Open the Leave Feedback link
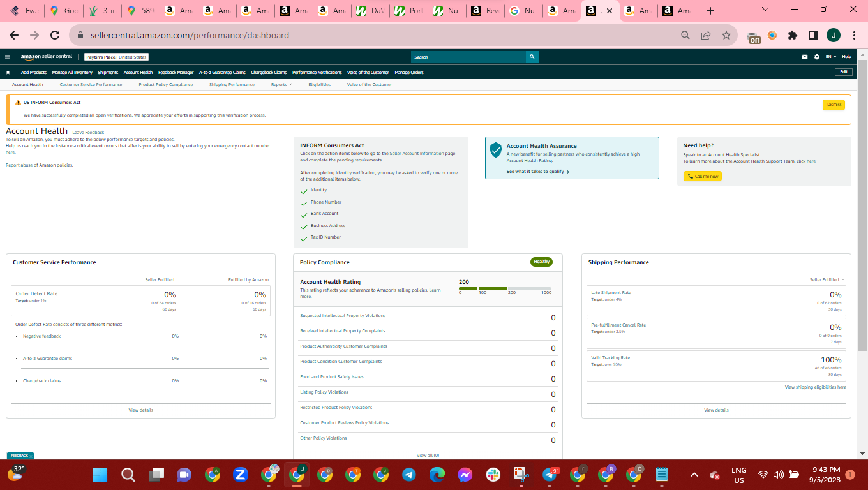The height and width of the screenshot is (490, 868). pyautogui.click(x=88, y=132)
